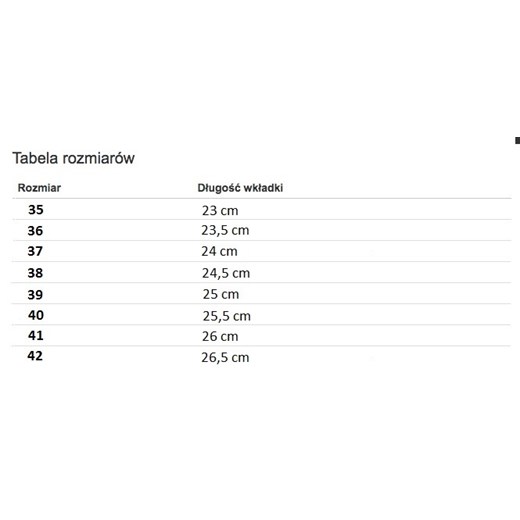The width and height of the screenshot is (520, 520).
Task: Click size 39 in the table
Action: (x=35, y=295)
